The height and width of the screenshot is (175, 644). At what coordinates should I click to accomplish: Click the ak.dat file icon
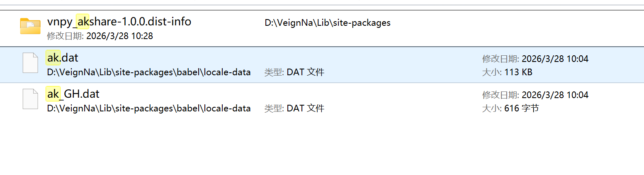(x=30, y=63)
